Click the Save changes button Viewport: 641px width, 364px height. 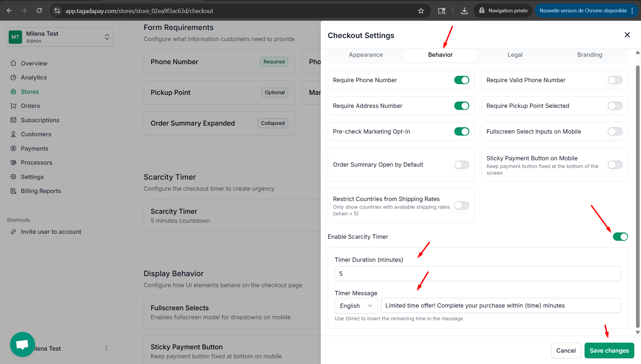[x=609, y=351]
